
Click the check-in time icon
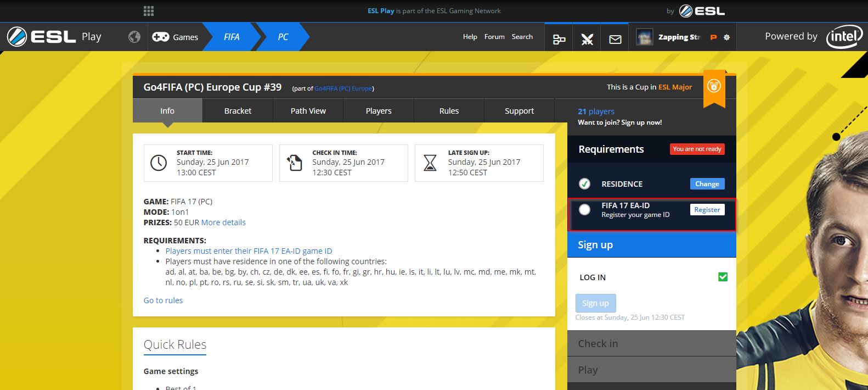point(295,163)
